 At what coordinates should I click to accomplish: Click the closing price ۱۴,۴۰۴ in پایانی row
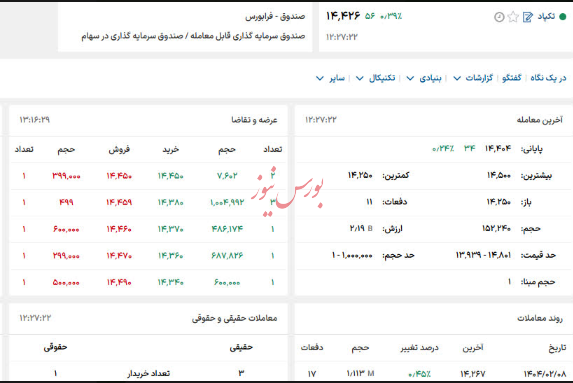click(x=498, y=148)
